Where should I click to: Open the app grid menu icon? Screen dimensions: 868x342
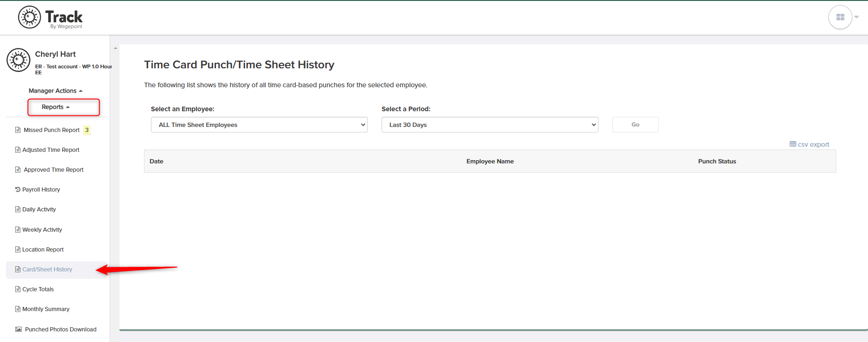tap(840, 17)
